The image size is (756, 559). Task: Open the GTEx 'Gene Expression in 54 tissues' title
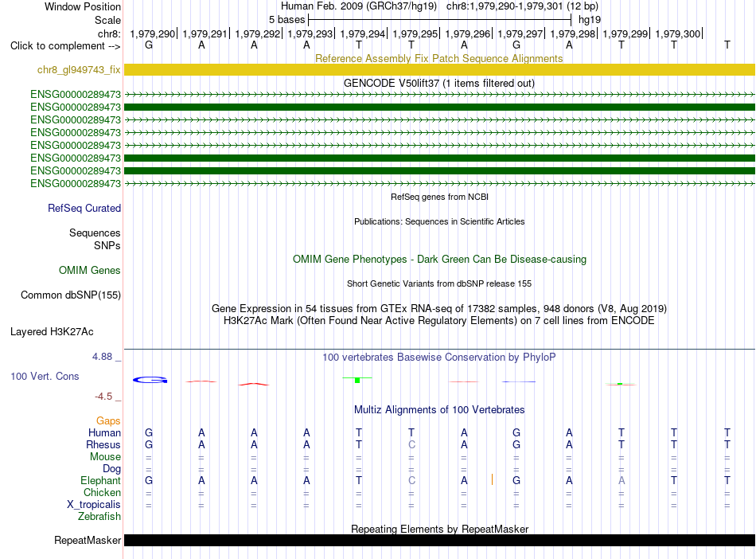pyautogui.click(x=439, y=308)
